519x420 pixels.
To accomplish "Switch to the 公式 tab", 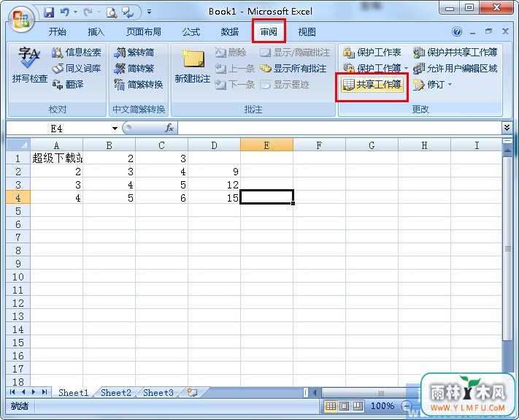I will (x=191, y=32).
